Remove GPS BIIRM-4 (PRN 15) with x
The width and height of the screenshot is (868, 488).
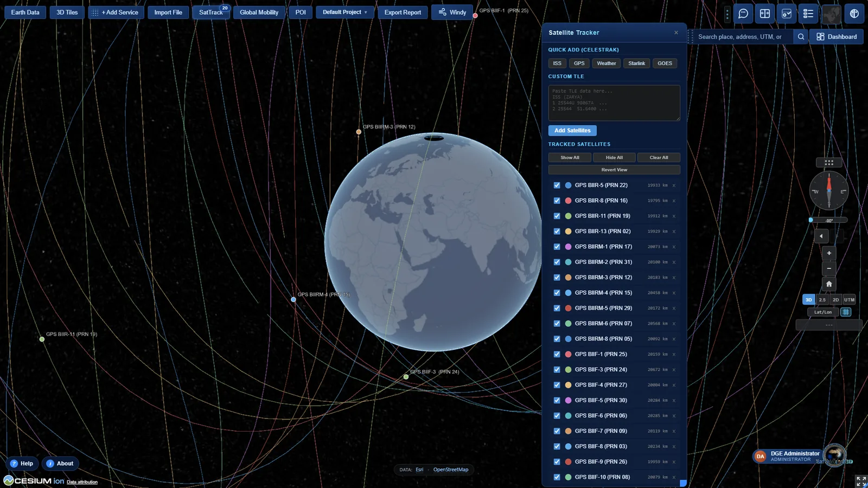click(674, 293)
